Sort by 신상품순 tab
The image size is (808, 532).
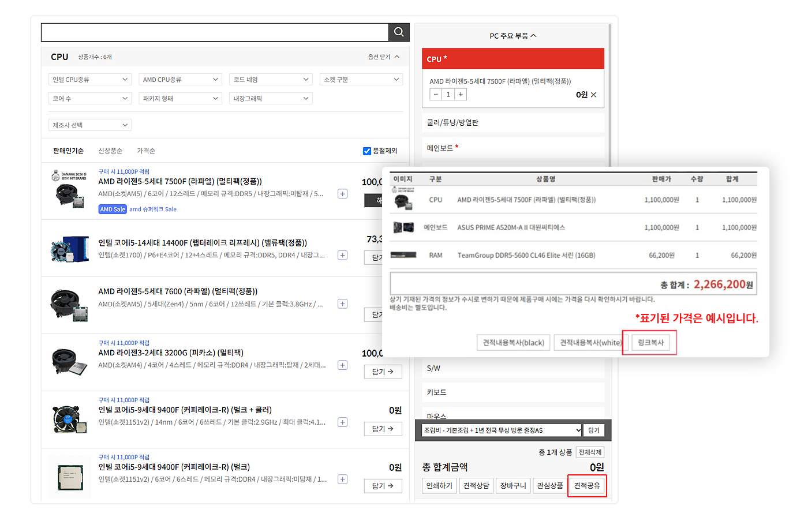coord(110,151)
